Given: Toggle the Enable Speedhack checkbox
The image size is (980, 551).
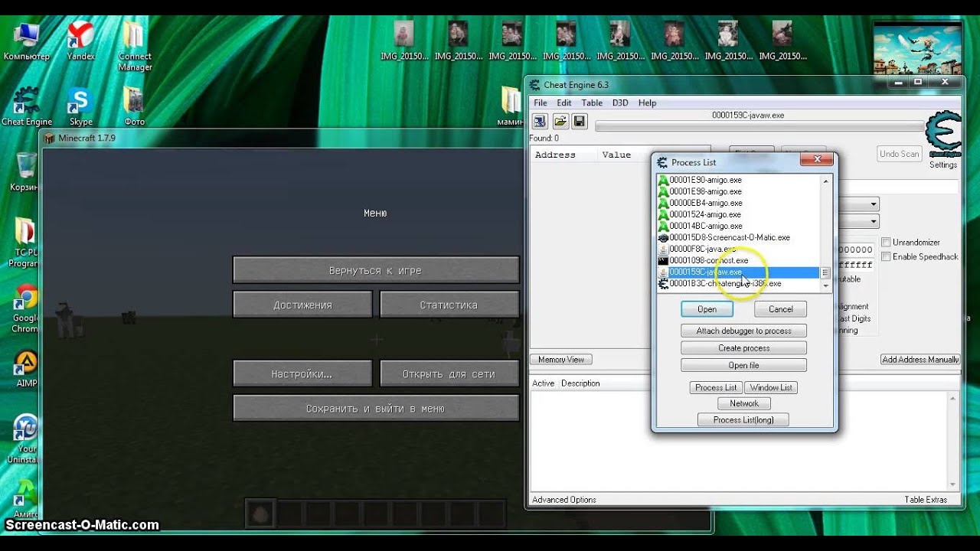Looking at the screenshot, I should click(x=886, y=256).
